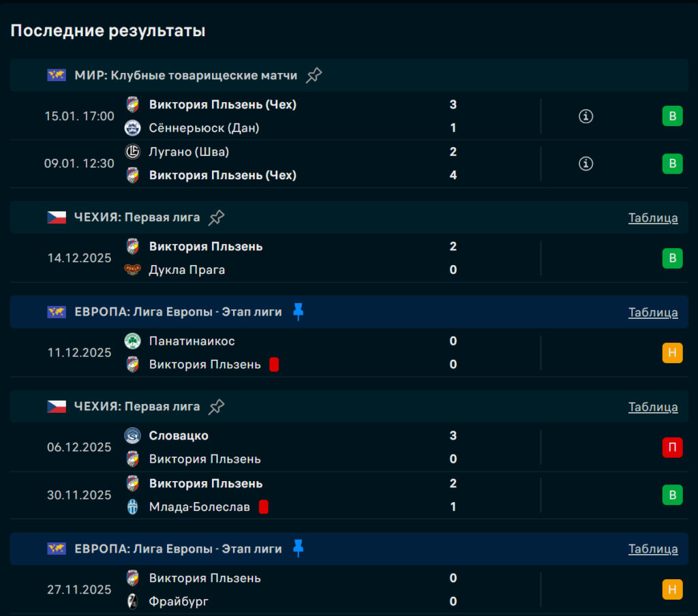Viewport: 698px width, 616px height.
Task: Open Таблица link for the bottom Europa League section
Action: pyautogui.click(x=653, y=549)
